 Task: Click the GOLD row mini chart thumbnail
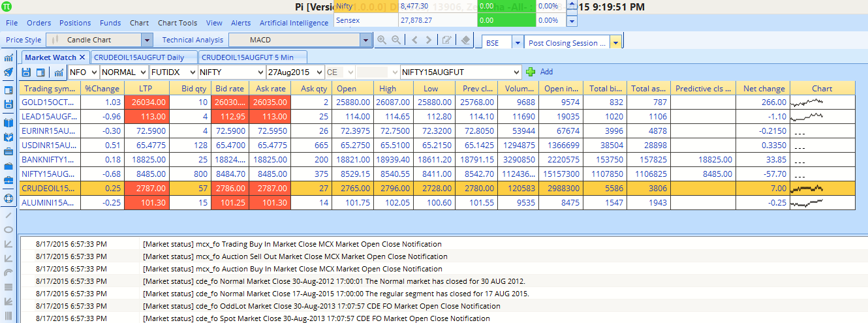click(x=807, y=102)
